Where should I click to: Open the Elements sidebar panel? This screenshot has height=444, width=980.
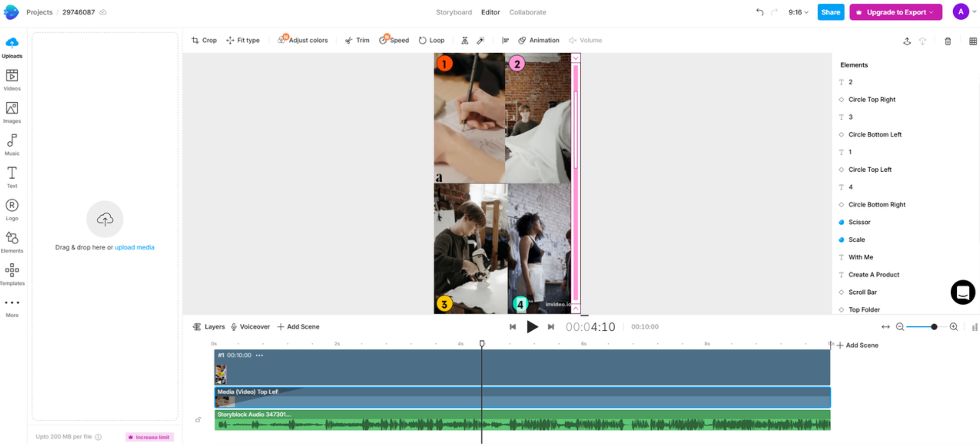pyautogui.click(x=12, y=242)
